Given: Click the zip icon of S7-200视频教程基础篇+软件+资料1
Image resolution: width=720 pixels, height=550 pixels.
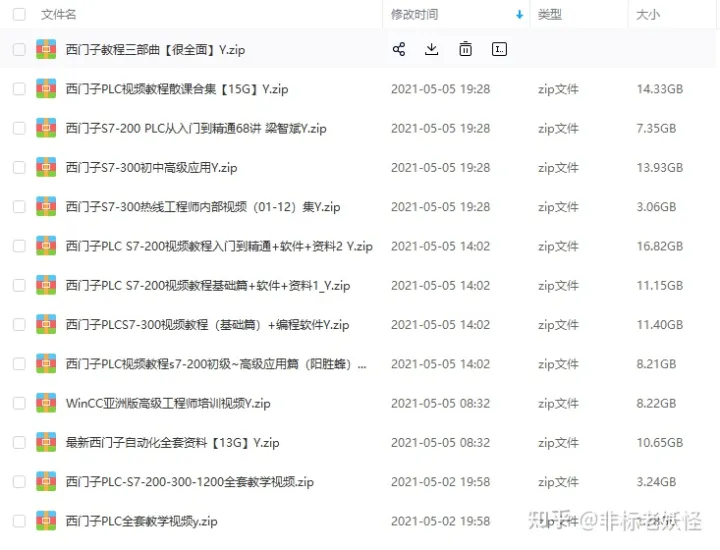Looking at the screenshot, I should pyautogui.click(x=46, y=285).
